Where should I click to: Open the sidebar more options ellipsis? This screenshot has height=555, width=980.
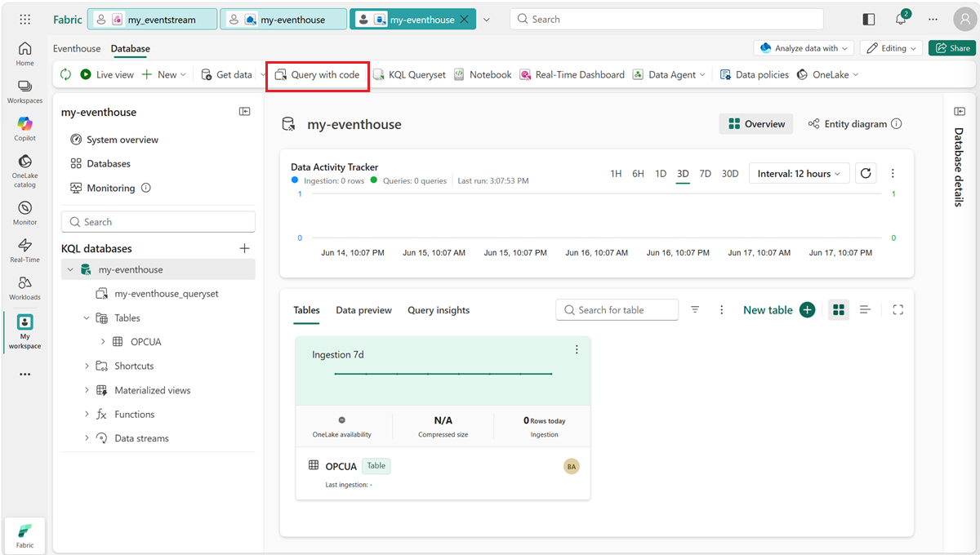click(x=24, y=375)
